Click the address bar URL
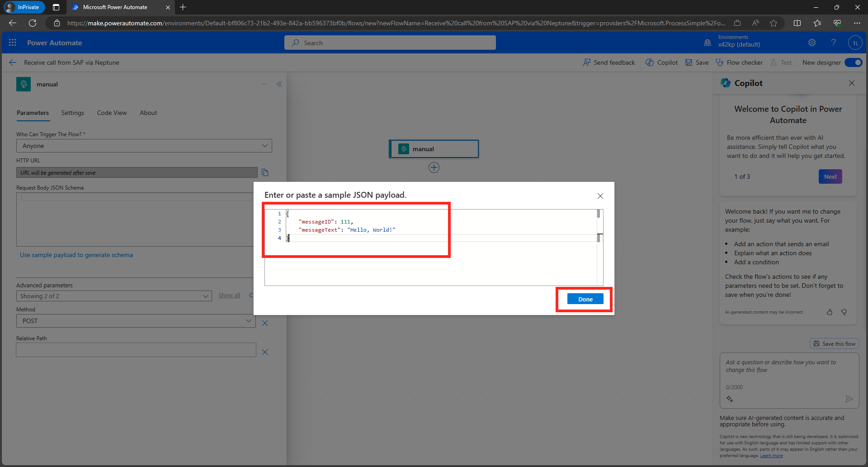 [x=396, y=23]
